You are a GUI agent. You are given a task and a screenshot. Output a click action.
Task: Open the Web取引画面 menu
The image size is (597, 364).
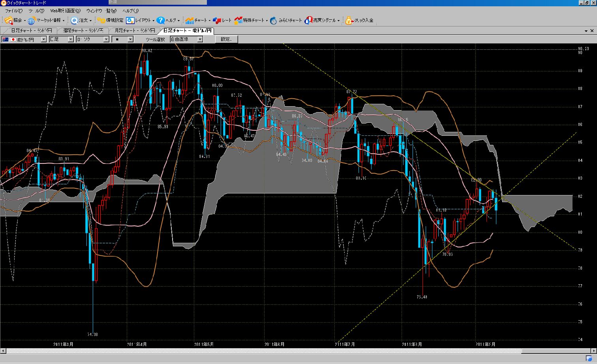click(x=65, y=11)
